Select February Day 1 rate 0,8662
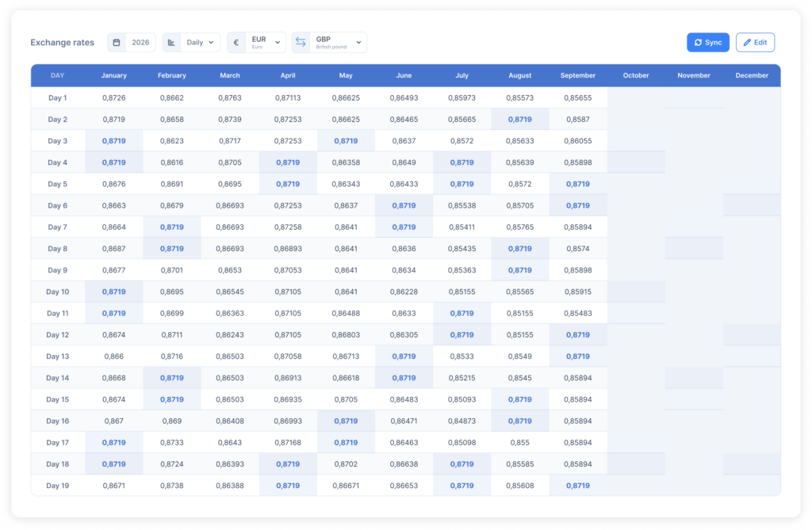Image resolution: width=812 pixels, height=530 pixels. [x=172, y=97]
